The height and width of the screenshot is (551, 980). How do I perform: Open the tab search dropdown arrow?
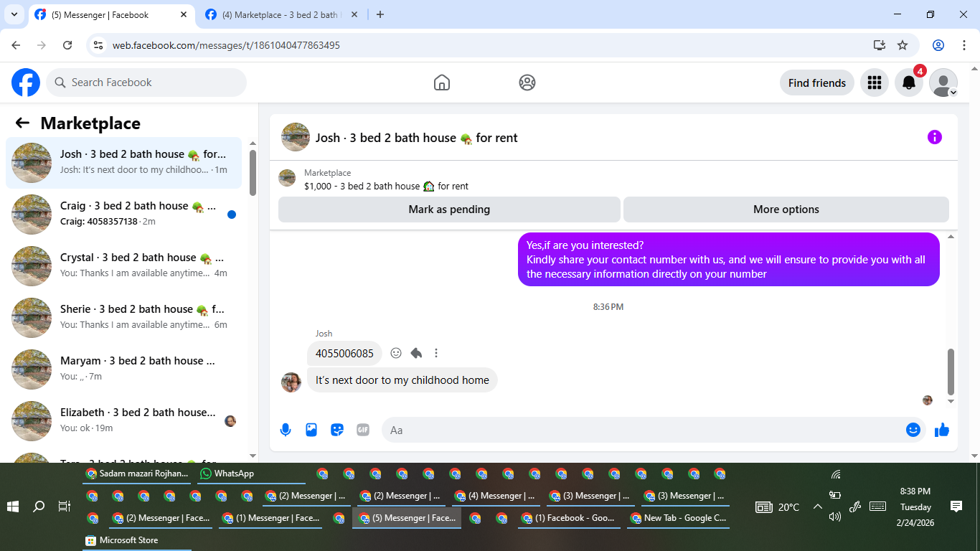point(14,14)
